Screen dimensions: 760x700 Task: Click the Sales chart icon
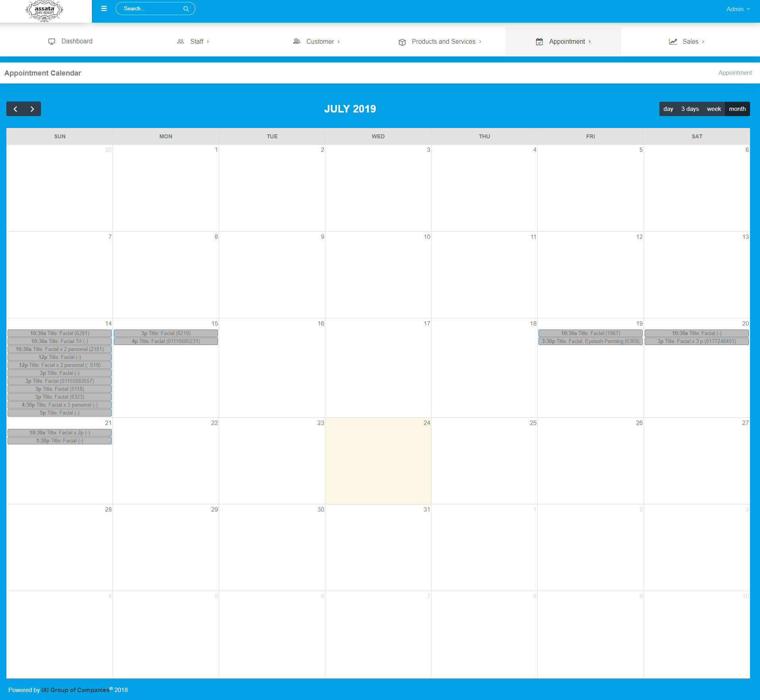(673, 42)
